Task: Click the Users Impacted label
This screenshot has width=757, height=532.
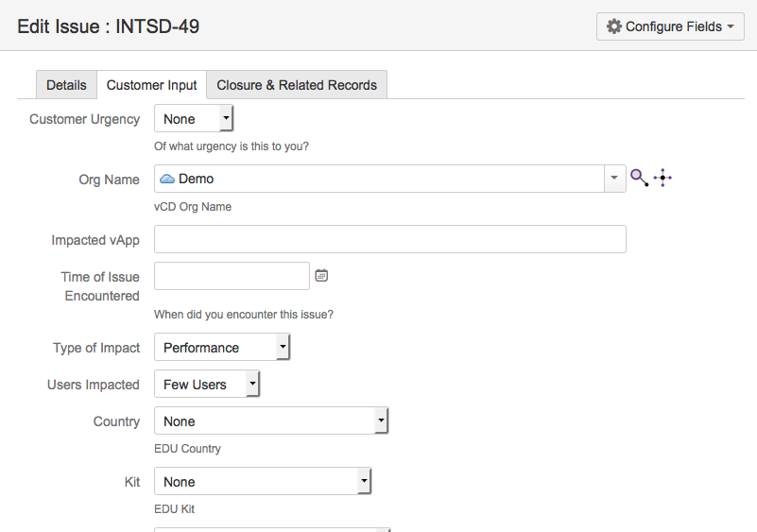Action: click(x=94, y=385)
